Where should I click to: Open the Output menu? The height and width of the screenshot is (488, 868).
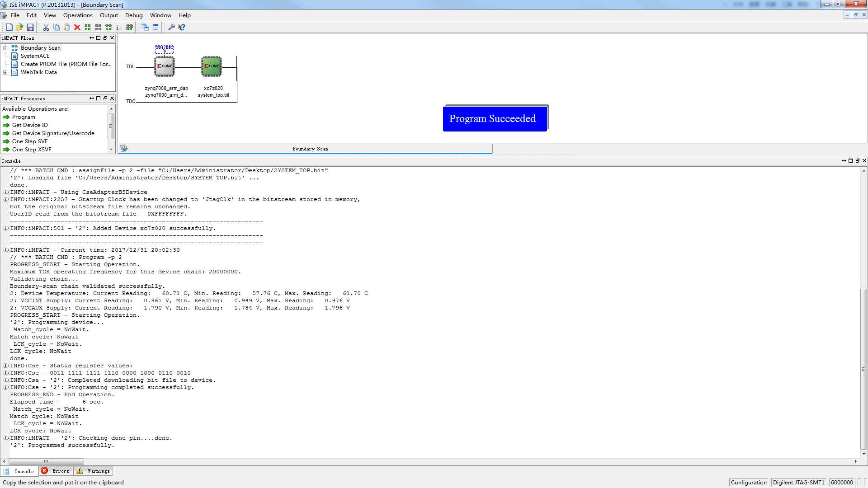tap(109, 15)
